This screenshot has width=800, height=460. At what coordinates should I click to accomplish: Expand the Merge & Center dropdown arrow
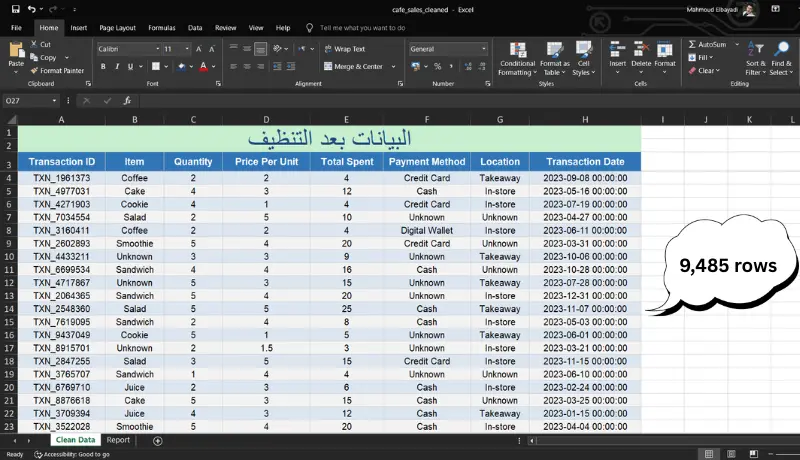click(393, 66)
